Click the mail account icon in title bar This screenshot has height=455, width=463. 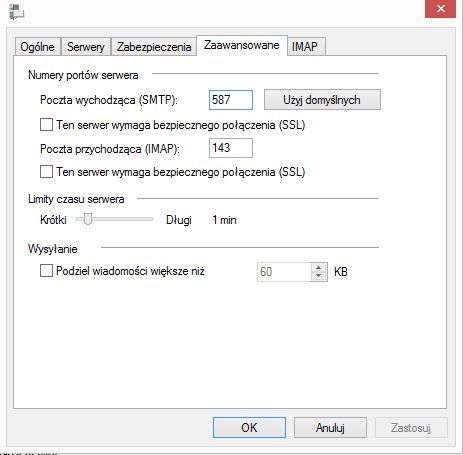16,12
